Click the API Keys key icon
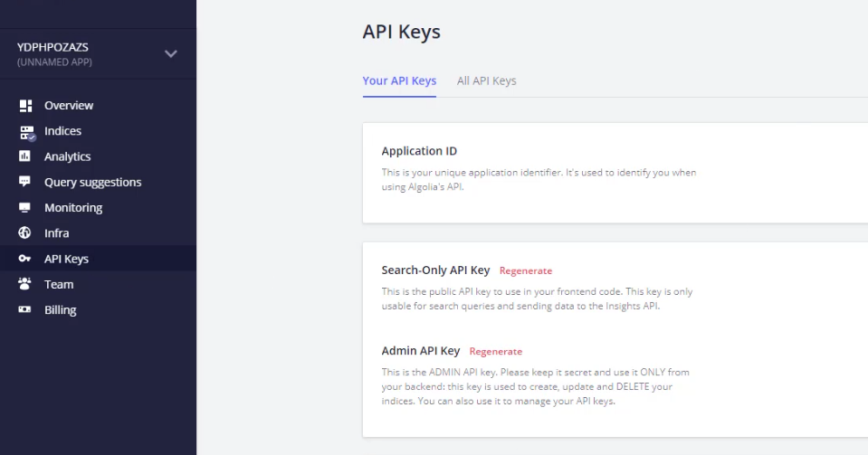The width and height of the screenshot is (868, 455). click(x=25, y=259)
